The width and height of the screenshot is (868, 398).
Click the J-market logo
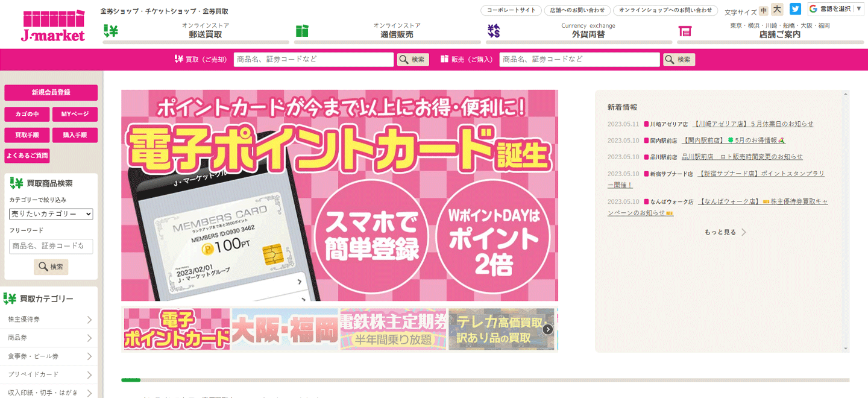point(53,26)
